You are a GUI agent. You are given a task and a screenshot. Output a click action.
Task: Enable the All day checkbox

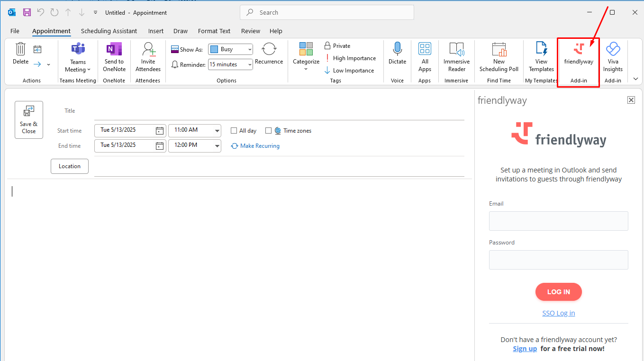(x=234, y=131)
